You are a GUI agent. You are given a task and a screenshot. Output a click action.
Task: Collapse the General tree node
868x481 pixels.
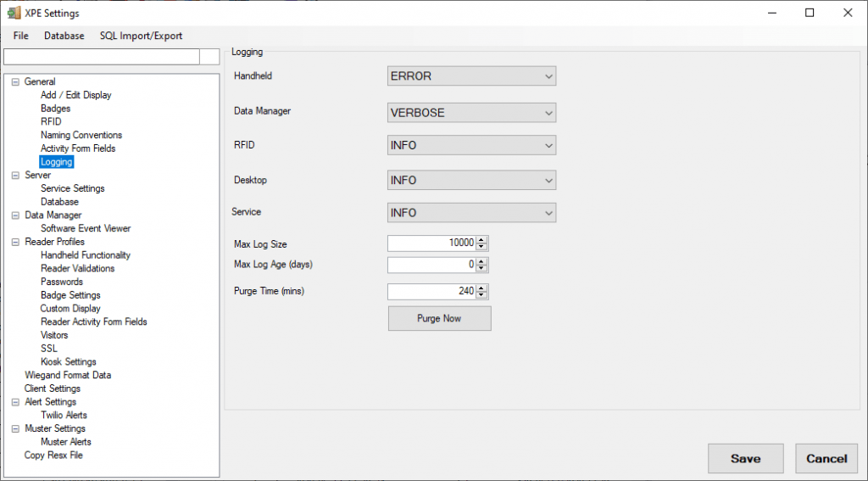coord(15,82)
